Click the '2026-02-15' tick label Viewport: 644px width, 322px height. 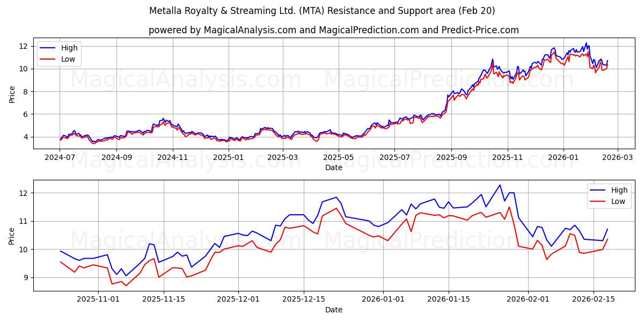pyautogui.click(x=594, y=299)
